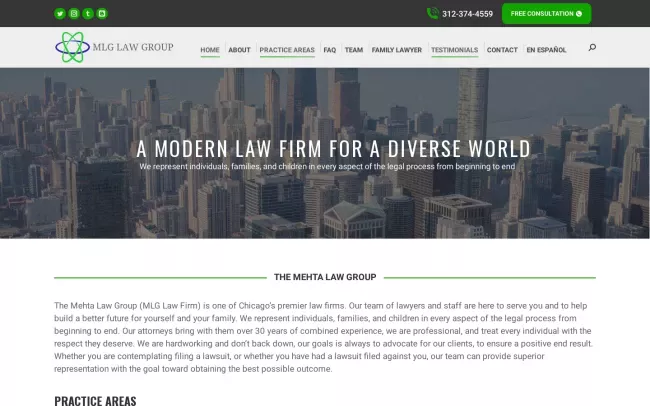Open the Team menu item
Screen dimensions: 650x406
coord(354,50)
